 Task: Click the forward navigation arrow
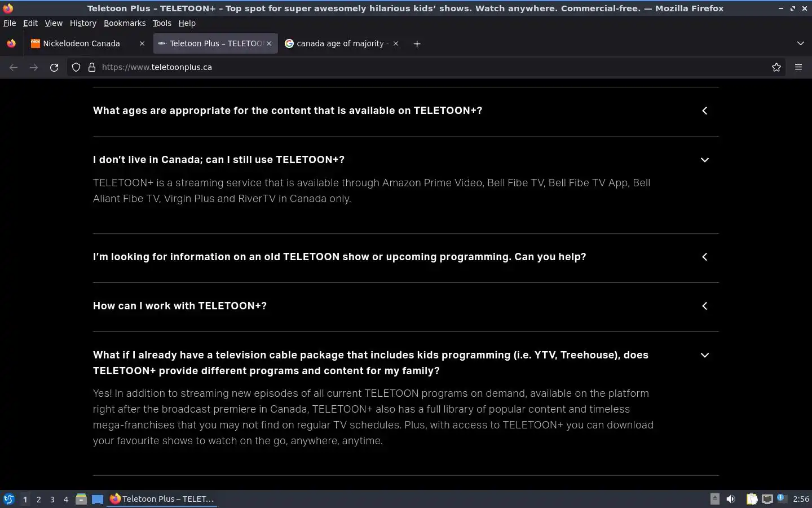pyautogui.click(x=34, y=67)
